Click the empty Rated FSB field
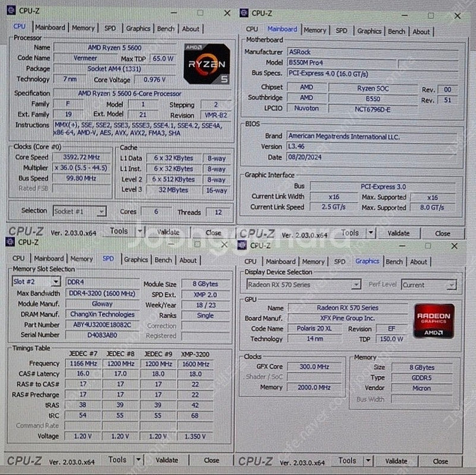 (x=82, y=188)
